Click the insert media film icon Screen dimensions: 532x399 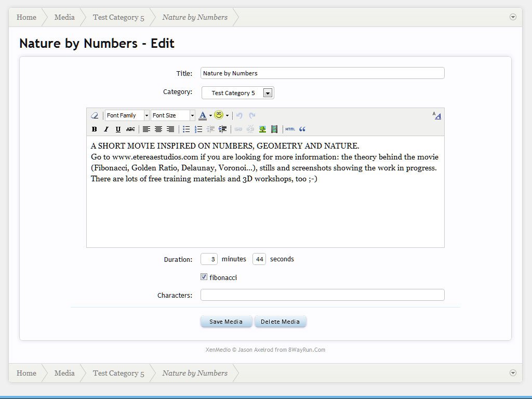point(274,129)
